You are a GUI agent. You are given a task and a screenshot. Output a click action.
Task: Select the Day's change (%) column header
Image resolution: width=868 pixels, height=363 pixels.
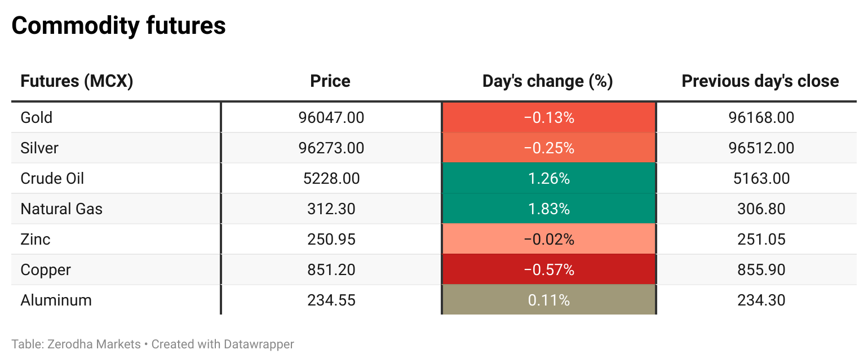[547, 81]
